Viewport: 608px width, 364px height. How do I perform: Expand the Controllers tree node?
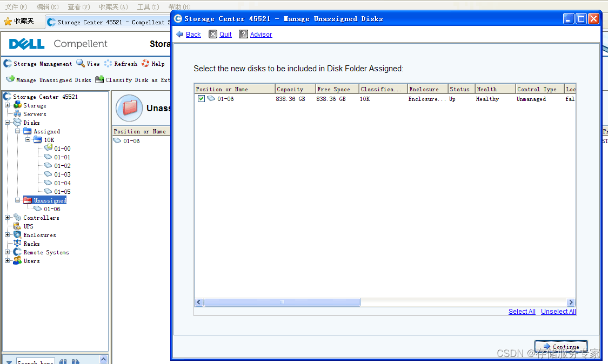pos(8,218)
